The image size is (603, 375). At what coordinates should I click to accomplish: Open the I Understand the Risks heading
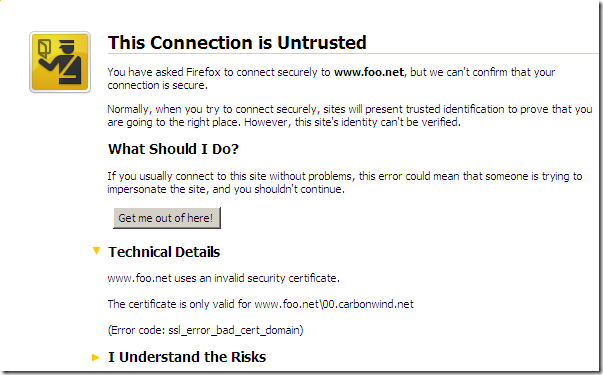pyautogui.click(x=187, y=357)
